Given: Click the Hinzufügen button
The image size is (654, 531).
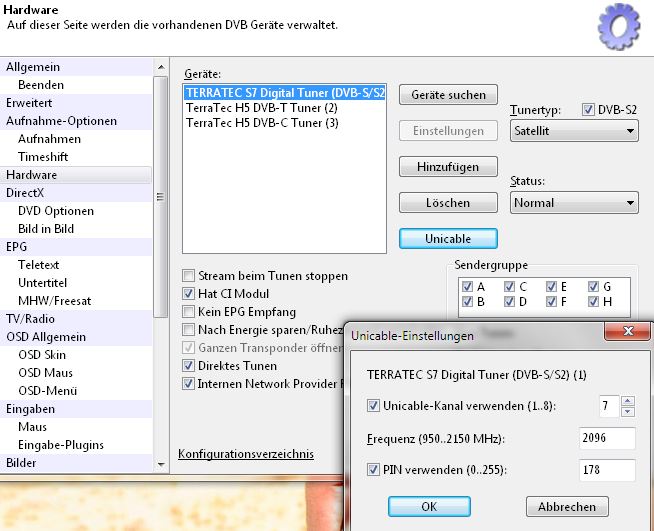Looking at the screenshot, I should pos(448,167).
